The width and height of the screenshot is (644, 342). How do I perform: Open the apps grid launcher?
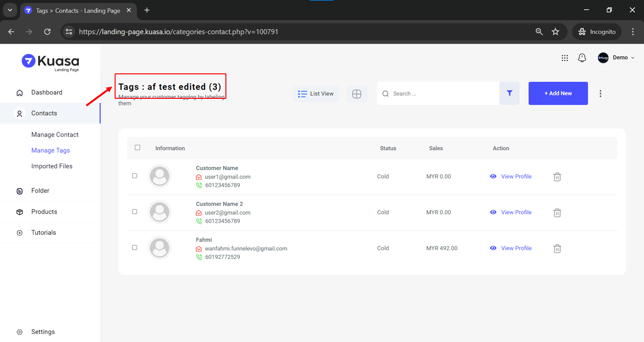pos(564,58)
